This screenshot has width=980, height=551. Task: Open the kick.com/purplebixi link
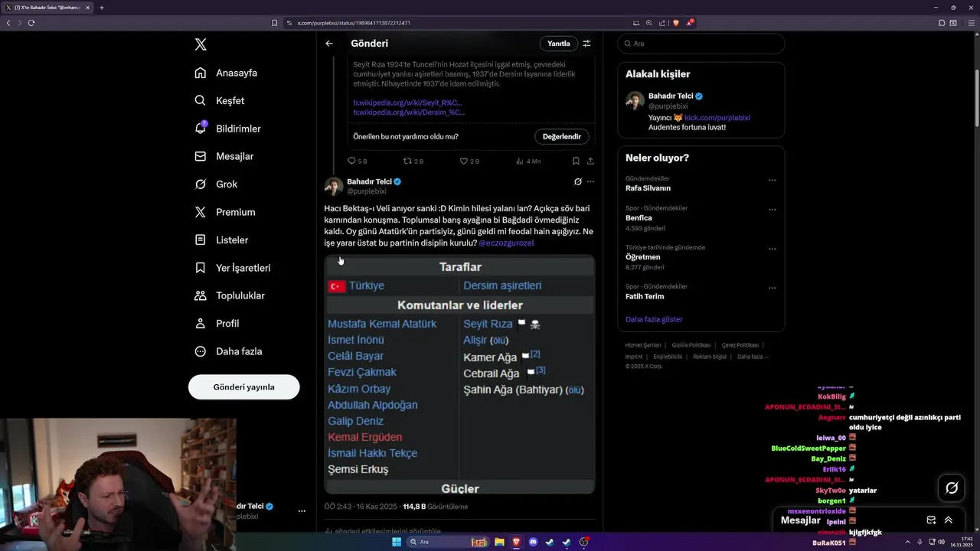[x=717, y=118]
